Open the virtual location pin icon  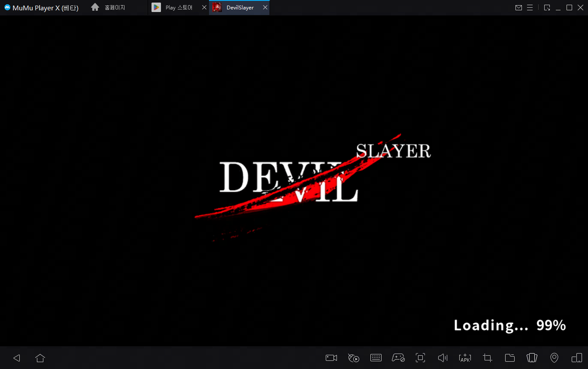coord(555,358)
